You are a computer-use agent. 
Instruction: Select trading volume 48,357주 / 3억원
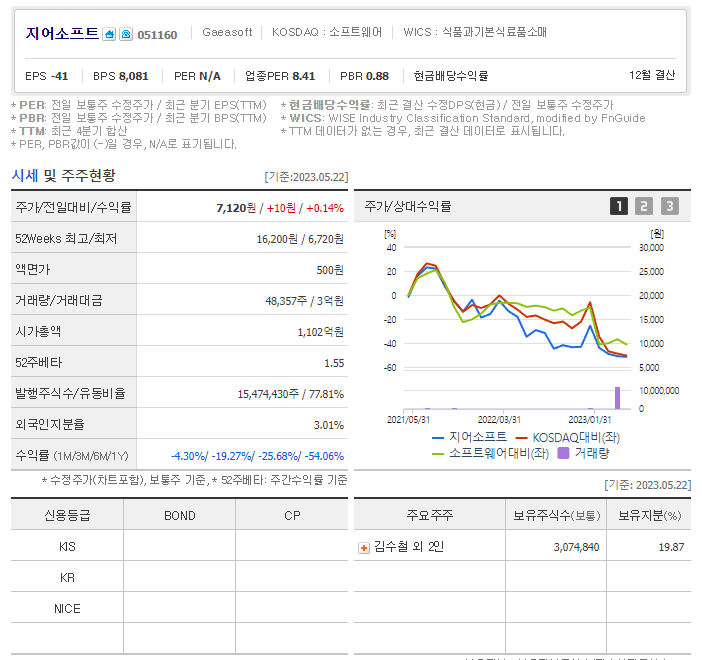(x=304, y=301)
